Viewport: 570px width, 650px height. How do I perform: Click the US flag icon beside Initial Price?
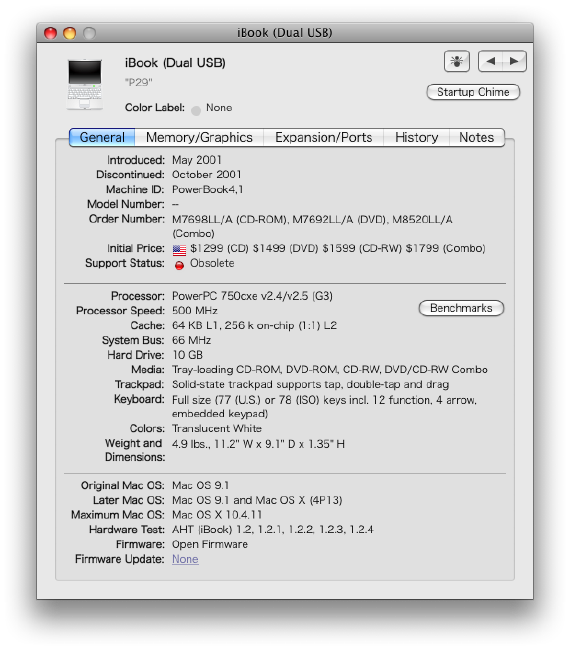[x=179, y=250]
